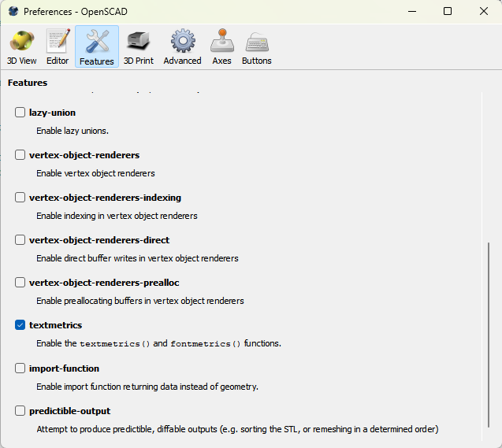Screen dimensions: 502x448
Task: Uncheck the textmetrics feature checkbox
Action: point(20,325)
